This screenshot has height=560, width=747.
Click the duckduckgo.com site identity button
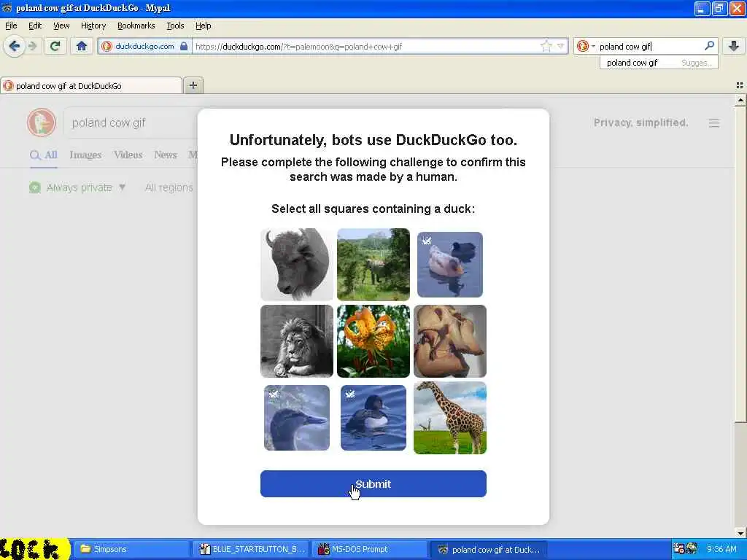point(144,46)
